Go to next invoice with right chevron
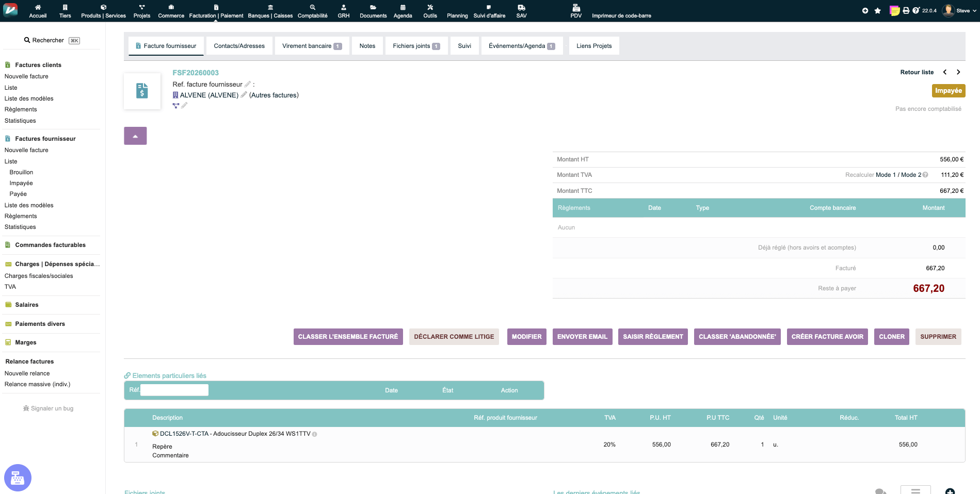 (958, 72)
